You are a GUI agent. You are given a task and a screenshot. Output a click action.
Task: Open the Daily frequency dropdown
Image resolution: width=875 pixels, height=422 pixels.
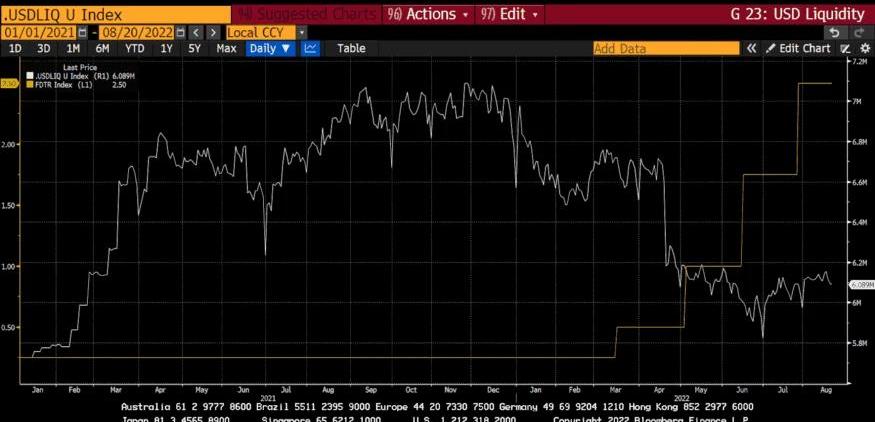[x=270, y=48]
